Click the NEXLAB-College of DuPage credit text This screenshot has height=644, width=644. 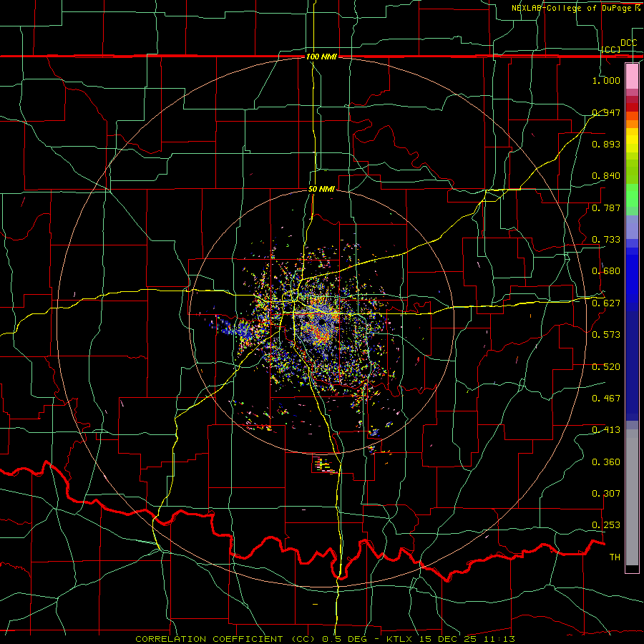tap(572, 8)
